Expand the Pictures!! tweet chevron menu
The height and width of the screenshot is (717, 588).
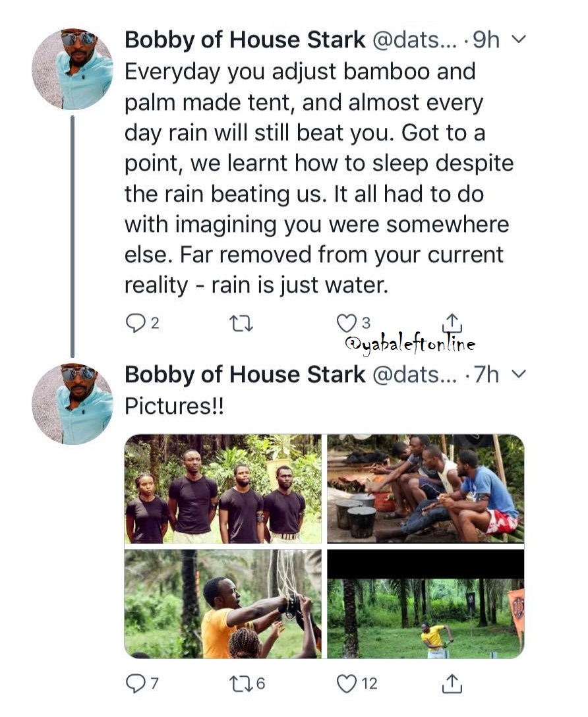coord(519,374)
